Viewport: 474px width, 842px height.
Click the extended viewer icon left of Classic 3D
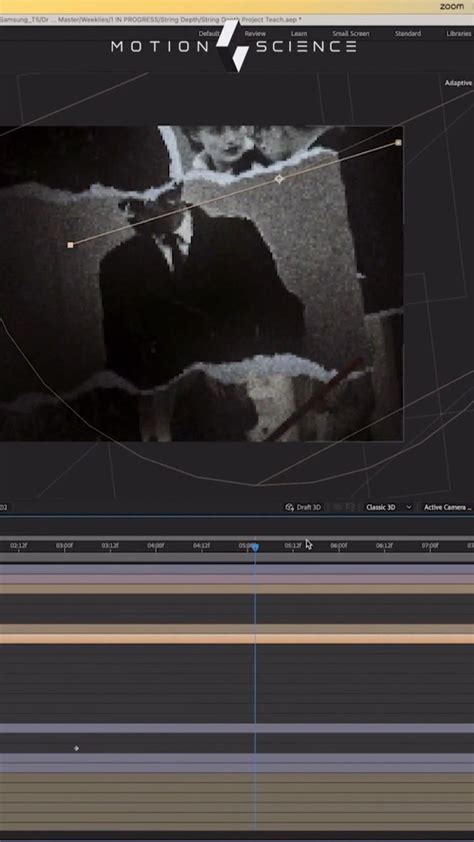[350, 507]
